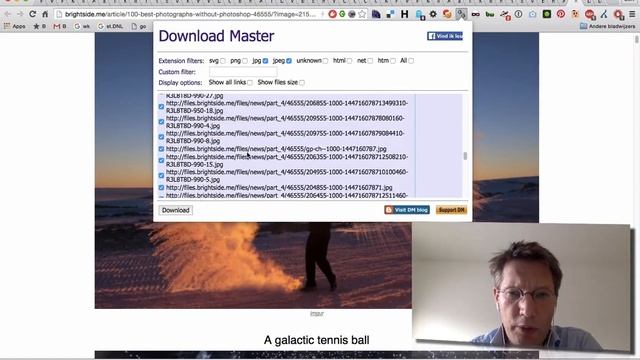Open the branching fork extension icon
640x360 pixels.
[604, 14]
